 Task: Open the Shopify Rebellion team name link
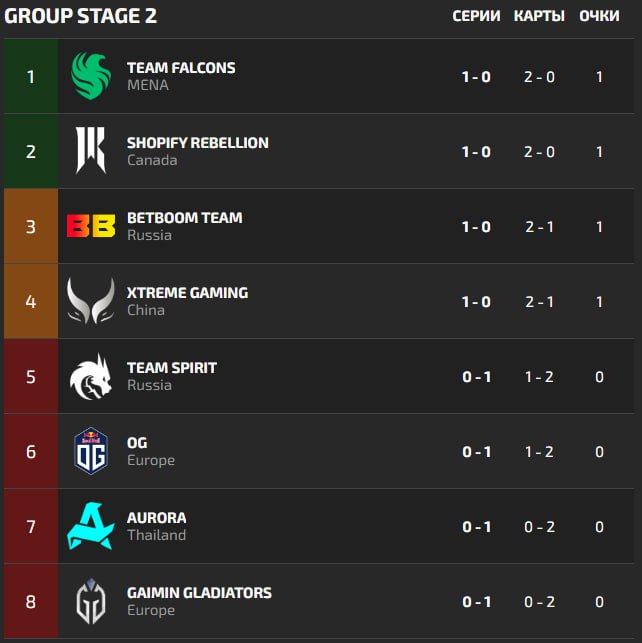[198, 143]
